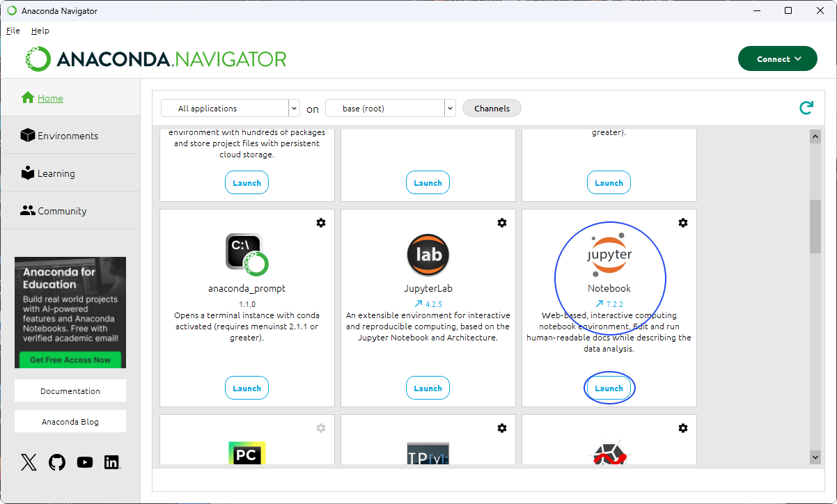
Task: Click the Channels button
Action: (x=492, y=108)
